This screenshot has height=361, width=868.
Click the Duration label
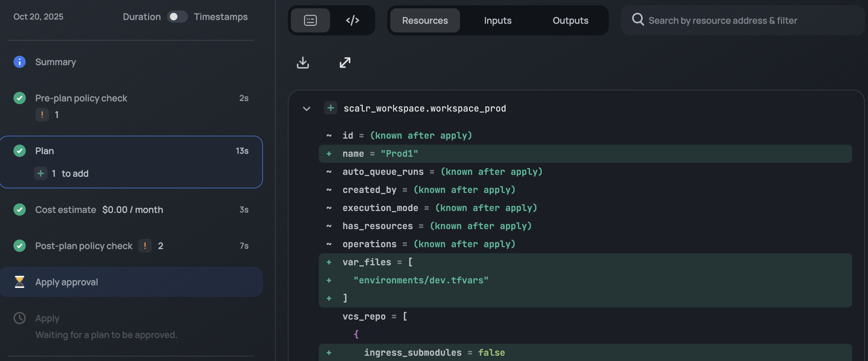pyautogui.click(x=142, y=17)
